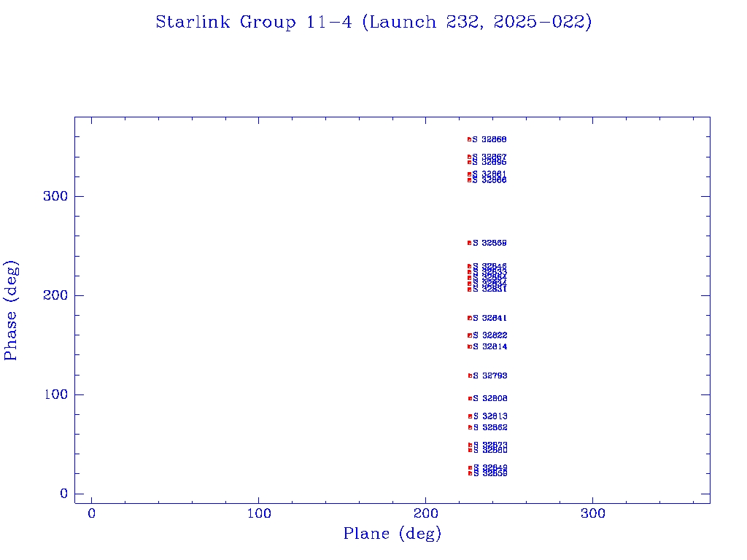This screenshot has width=747, height=560.
Task: Click the red marker for S 32862
Action: [471, 427]
